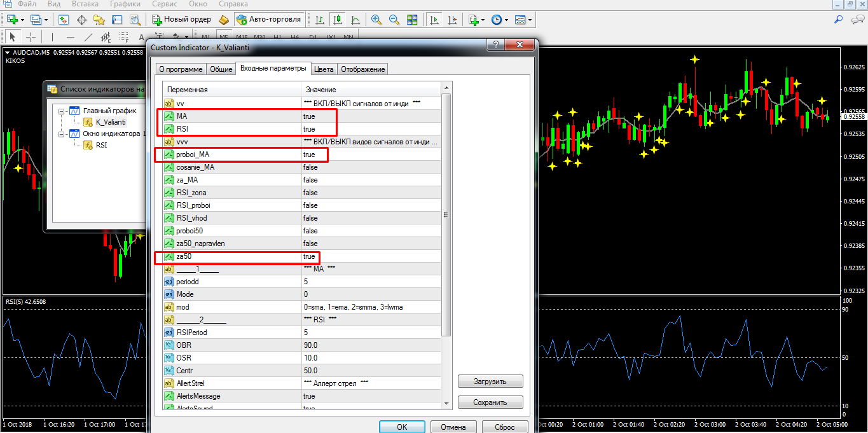Toggle the Авто-торговля button
The width and height of the screenshot is (868, 433).
(x=268, y=20)
